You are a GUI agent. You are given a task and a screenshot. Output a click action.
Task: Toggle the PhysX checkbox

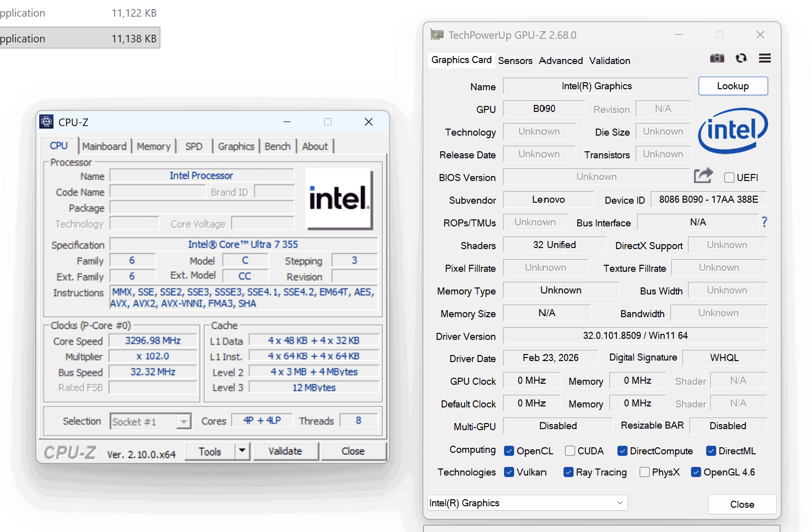[644, 472]
